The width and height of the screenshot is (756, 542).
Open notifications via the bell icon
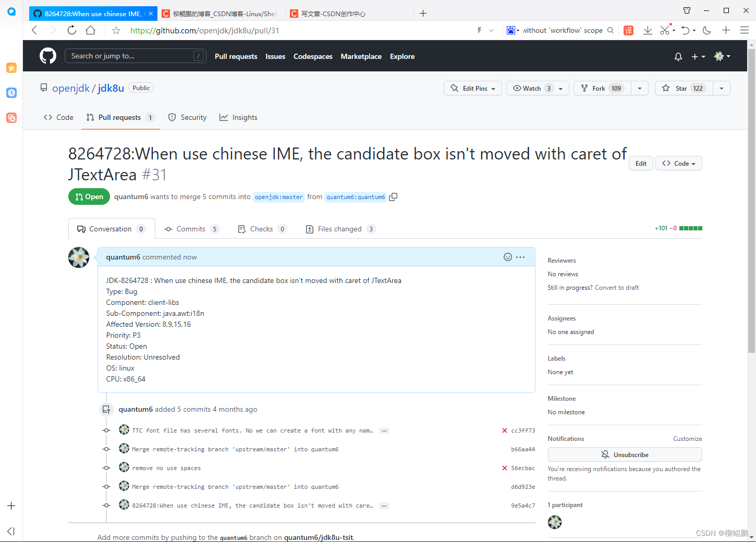[678, 56]
